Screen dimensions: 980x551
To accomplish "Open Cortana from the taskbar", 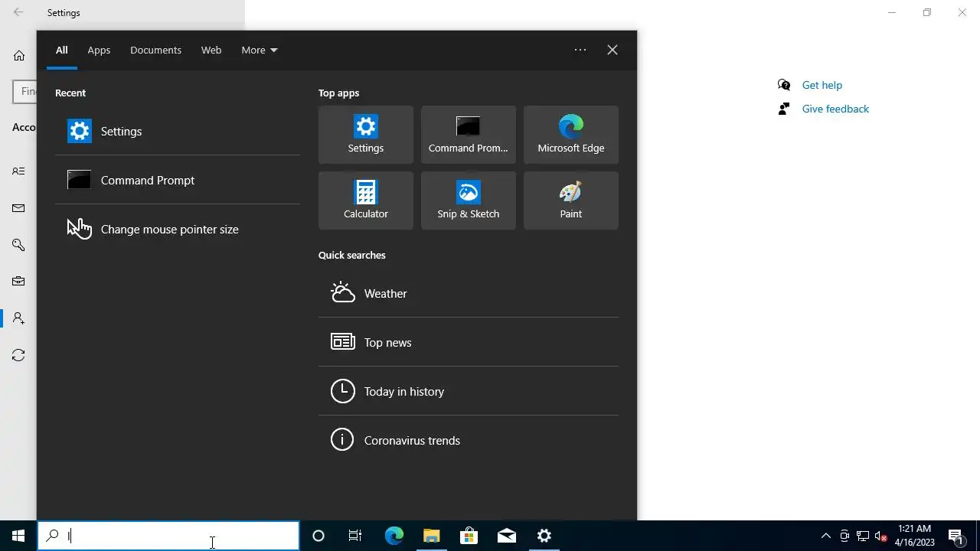I will [318, 536].
